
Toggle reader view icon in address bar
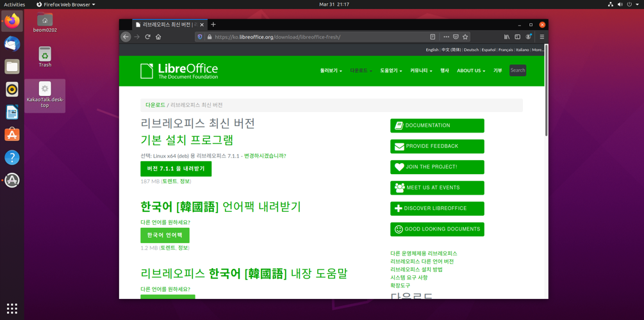coord(433,36)
